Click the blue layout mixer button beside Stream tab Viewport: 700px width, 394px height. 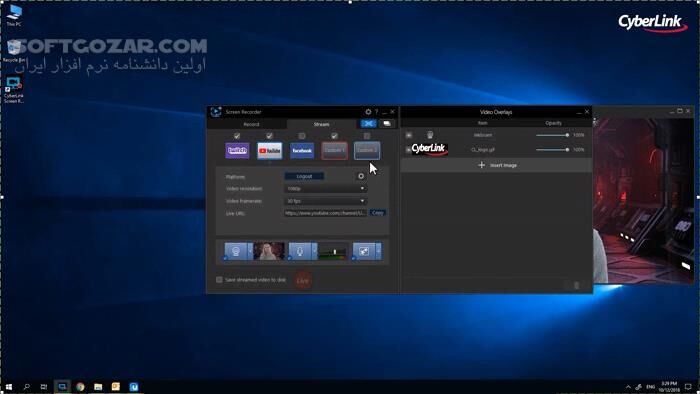point(368,124)
